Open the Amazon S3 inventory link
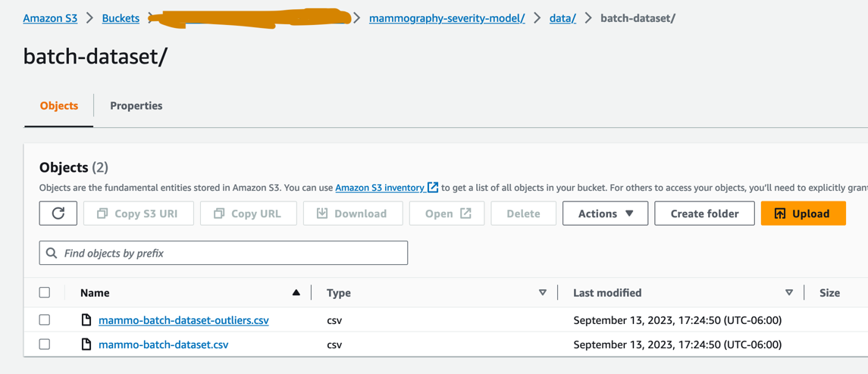 click(x=380, y=188)
